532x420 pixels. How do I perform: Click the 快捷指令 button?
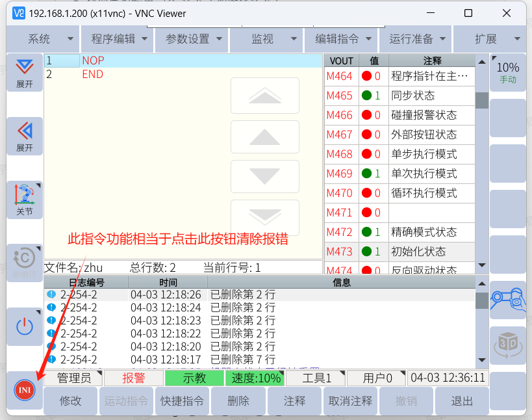point(182,401)
